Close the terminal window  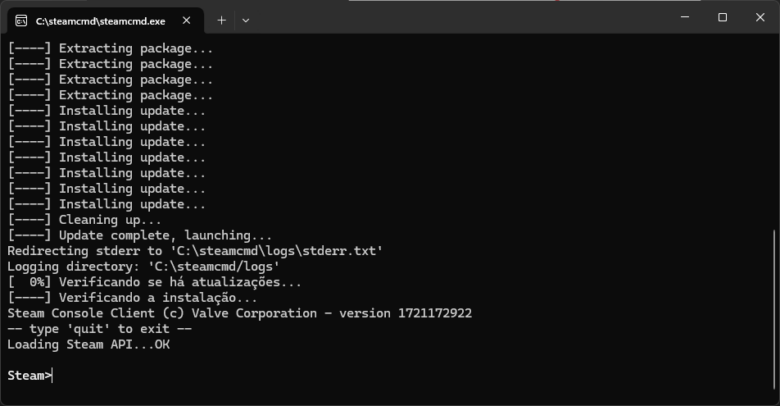coord(760,17)
